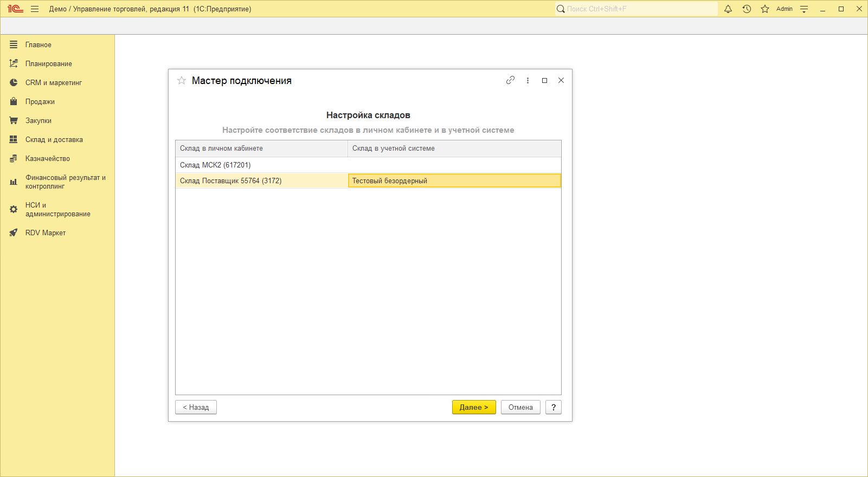Image resolution: width=868 pixels, height=477 pixels.
Task: Click the Финансовый результат chart icon
Action: tap(14, 182)
